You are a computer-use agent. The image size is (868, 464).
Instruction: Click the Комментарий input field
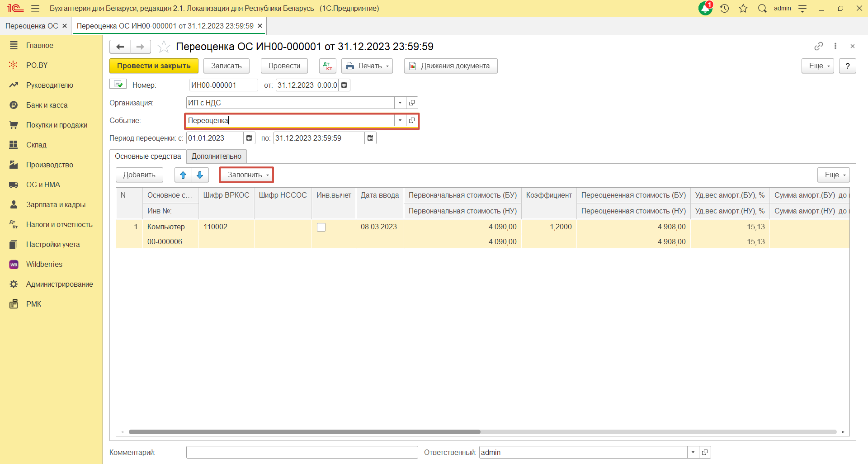pos(302,452)
